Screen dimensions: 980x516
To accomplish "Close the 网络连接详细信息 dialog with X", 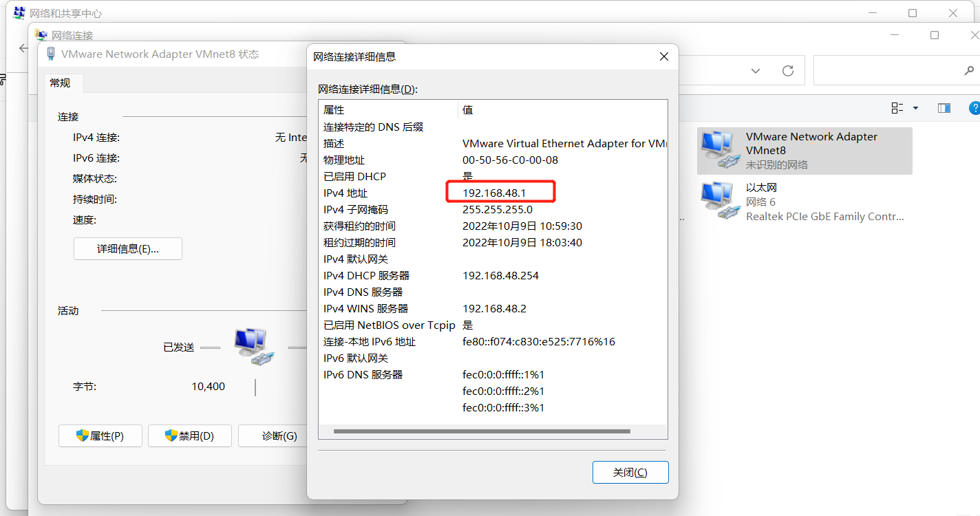I will click(664, 56).
